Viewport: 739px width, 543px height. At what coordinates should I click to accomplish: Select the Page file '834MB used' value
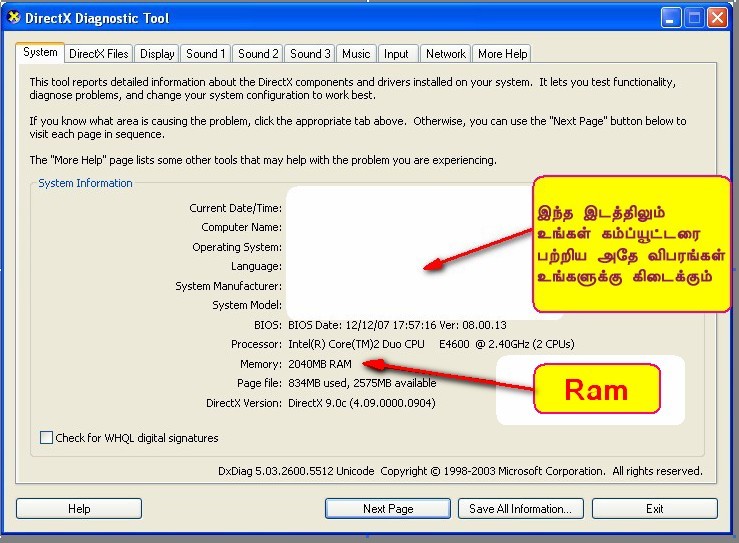318,383
